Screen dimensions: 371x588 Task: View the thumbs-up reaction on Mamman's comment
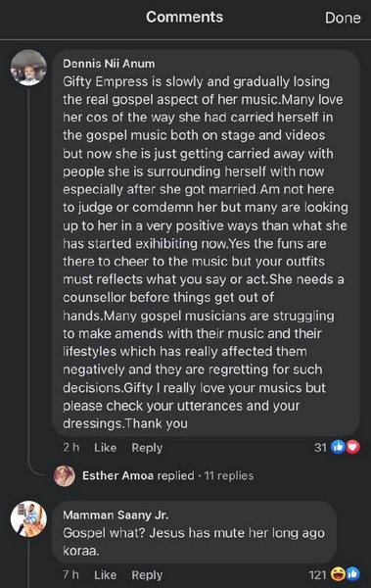[352, 574]
